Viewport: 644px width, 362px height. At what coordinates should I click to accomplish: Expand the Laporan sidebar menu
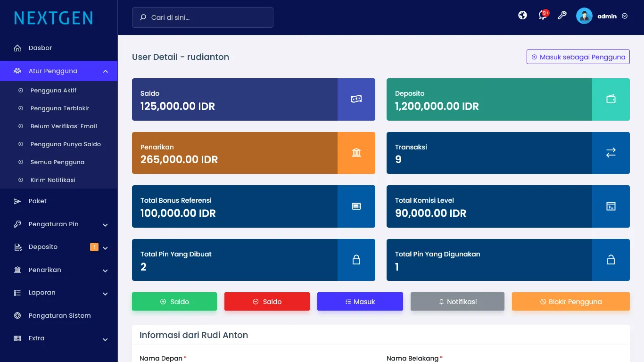pyautogui.click(x=106, y=293)
